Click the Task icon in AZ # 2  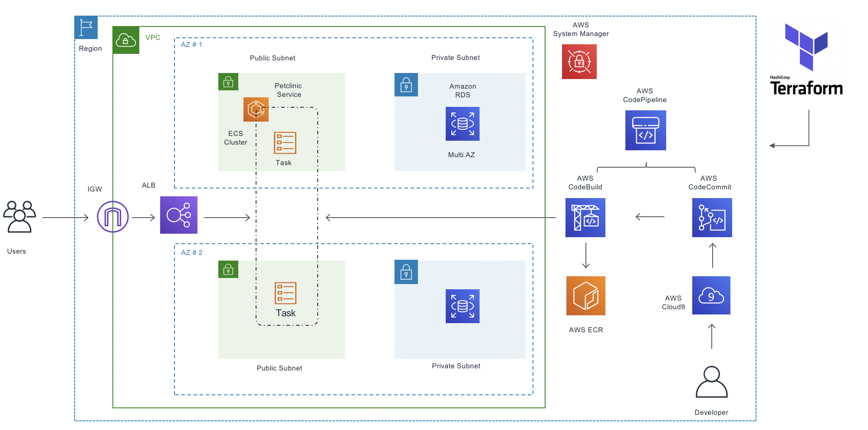click(x=286, y=293)
